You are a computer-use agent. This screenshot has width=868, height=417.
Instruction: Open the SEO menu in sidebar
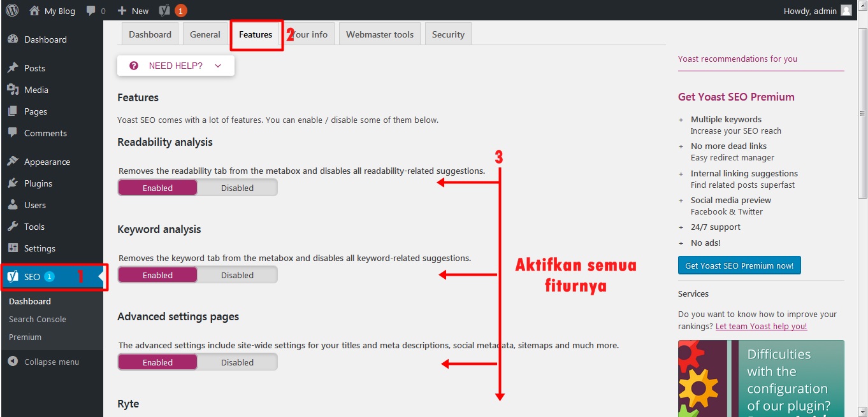coord(51,277)
